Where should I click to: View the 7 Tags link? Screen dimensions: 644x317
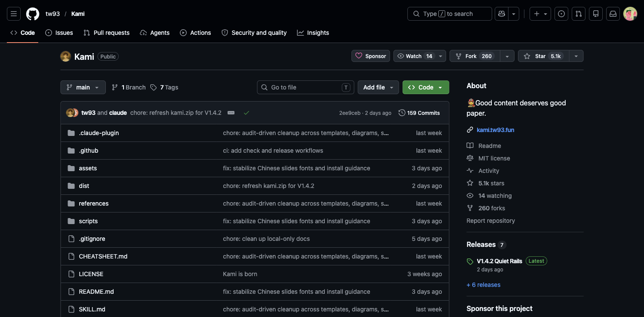pos(164,87)
